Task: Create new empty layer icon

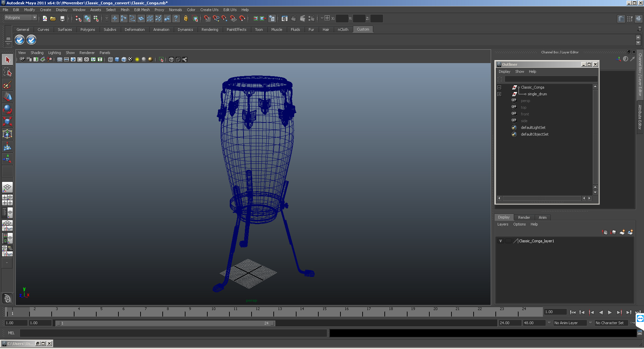Action: pos(622,232)
